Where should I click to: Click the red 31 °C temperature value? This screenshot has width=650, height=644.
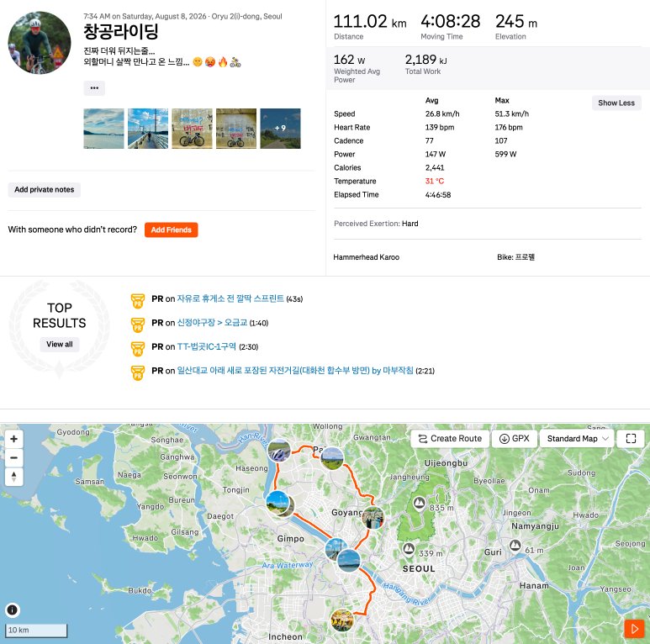point(435,181)
